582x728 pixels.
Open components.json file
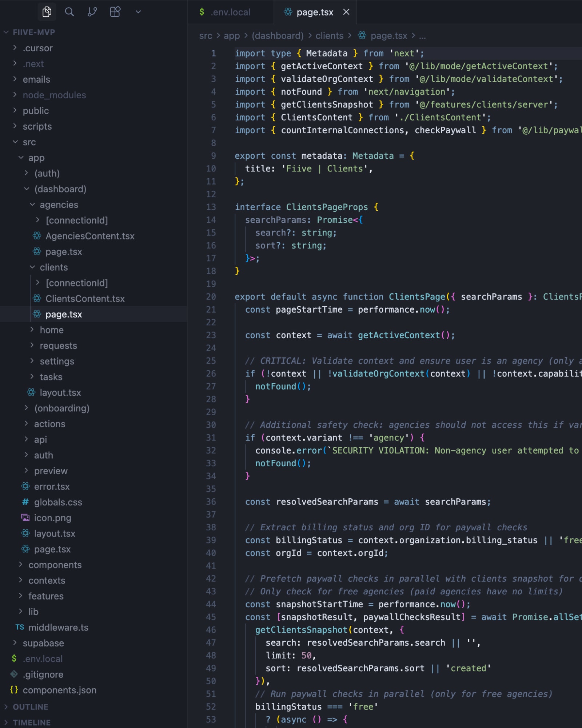[x=94, y=690]
